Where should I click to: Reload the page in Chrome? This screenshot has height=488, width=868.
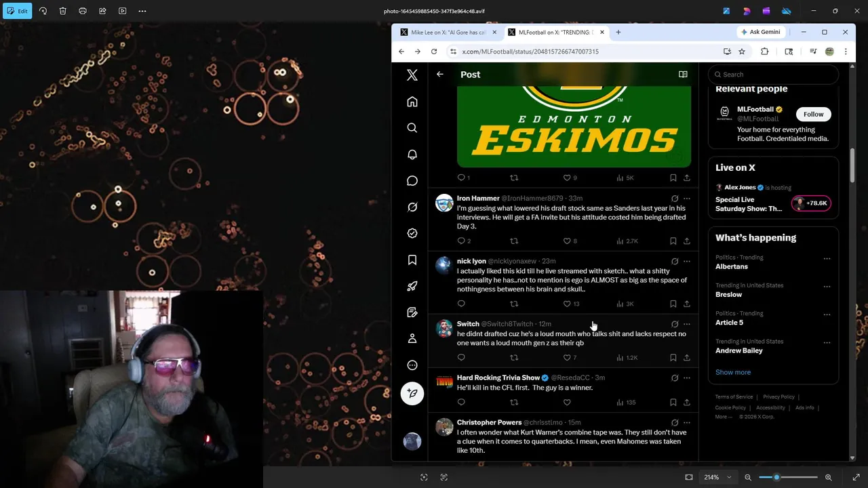point(434,52)
